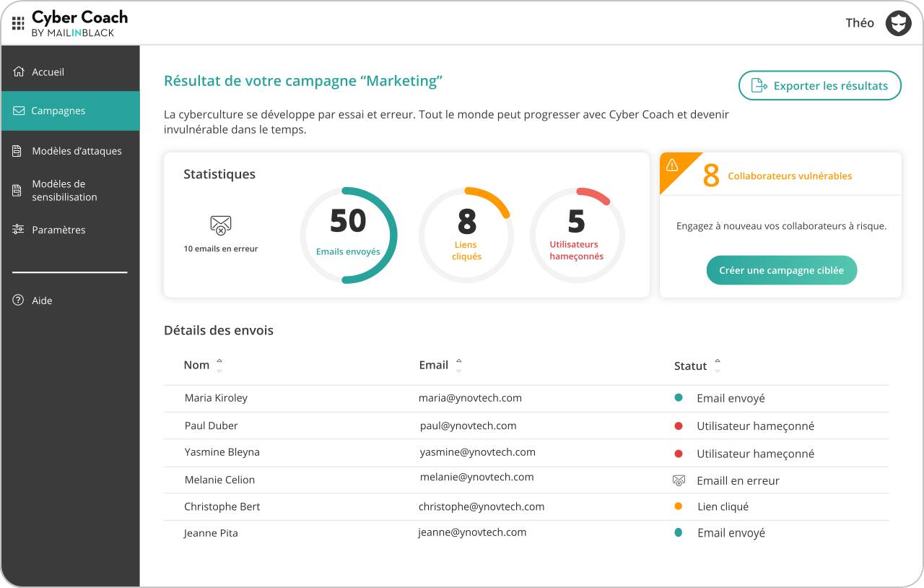Click the document icon beside Modèles d'attaques
This screenshot has width=924, height=588.
[17, 151]
